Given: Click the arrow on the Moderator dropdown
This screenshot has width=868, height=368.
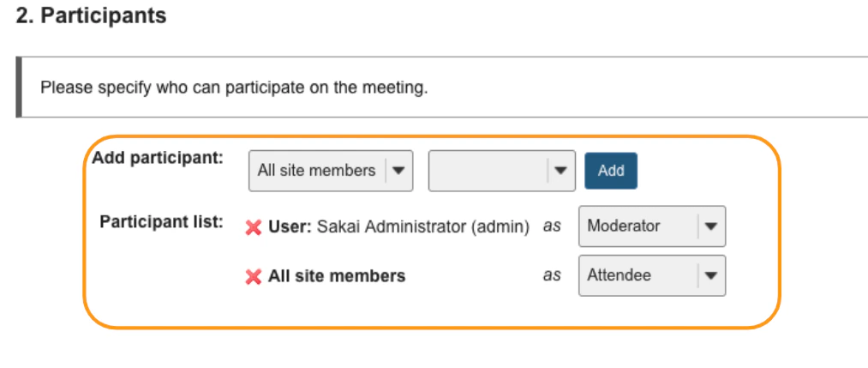Looking at the screenshot, I should point(712,226).
